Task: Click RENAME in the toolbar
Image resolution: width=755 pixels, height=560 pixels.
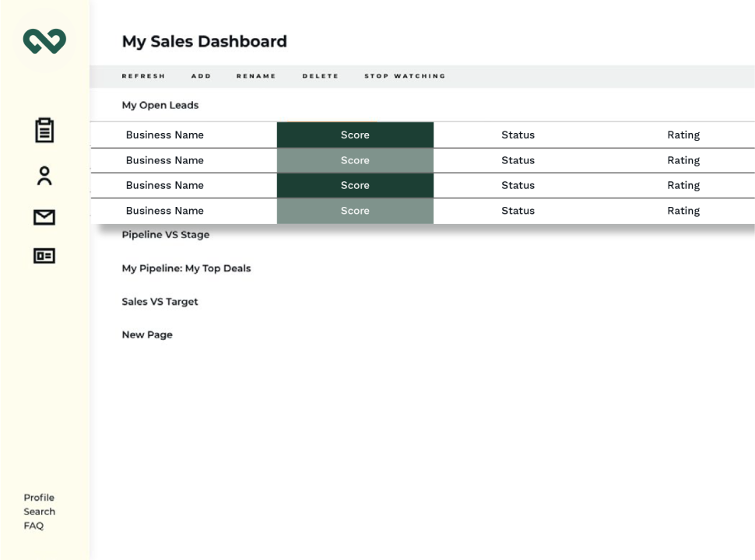Action: pos(256,76)
